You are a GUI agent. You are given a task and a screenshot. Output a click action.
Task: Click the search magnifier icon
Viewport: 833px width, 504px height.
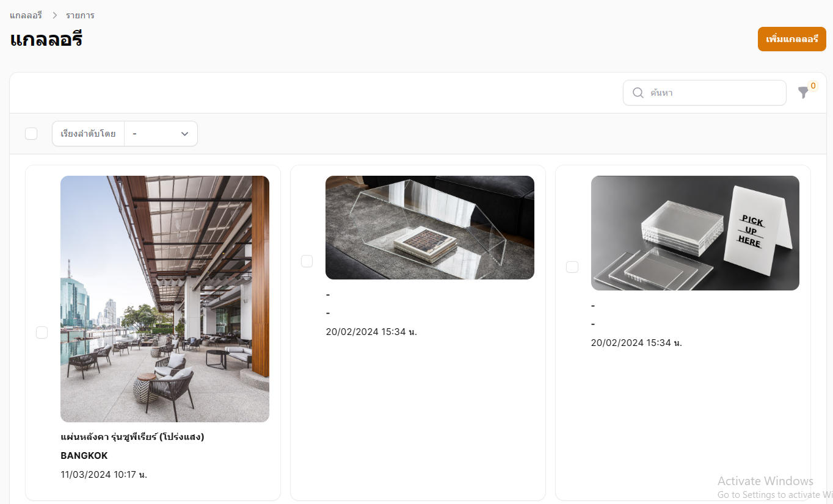(x=638, y=93)
